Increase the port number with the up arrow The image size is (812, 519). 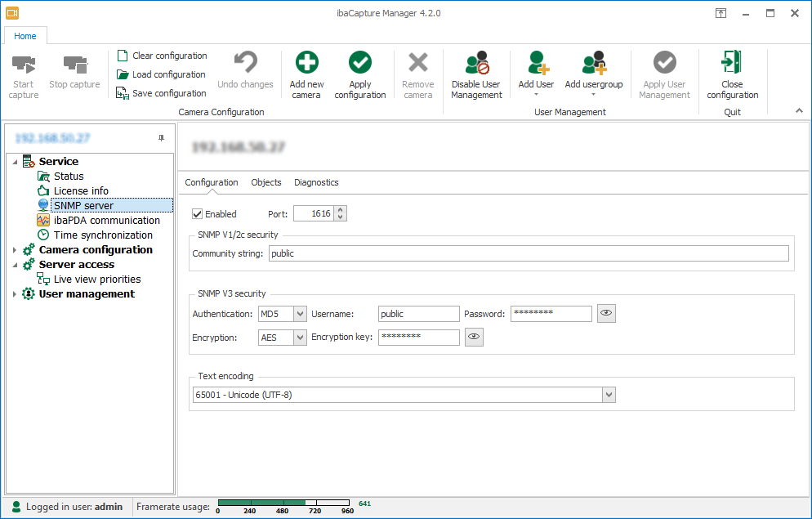point(340,210)
